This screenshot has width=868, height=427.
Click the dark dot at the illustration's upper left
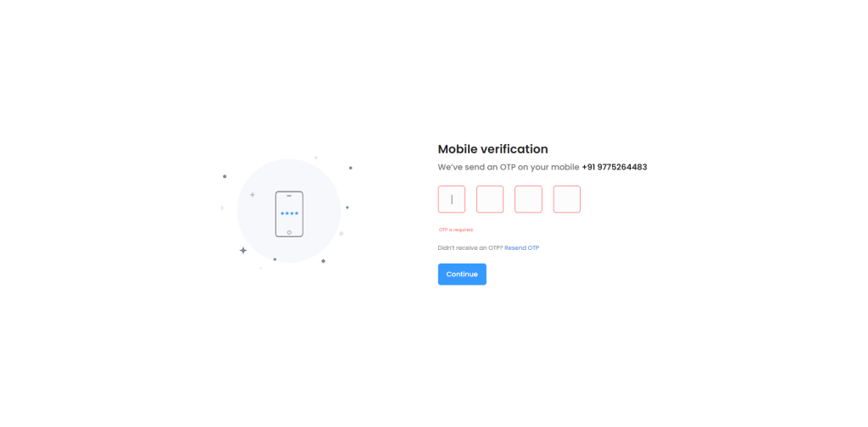[x=225, y=176]
